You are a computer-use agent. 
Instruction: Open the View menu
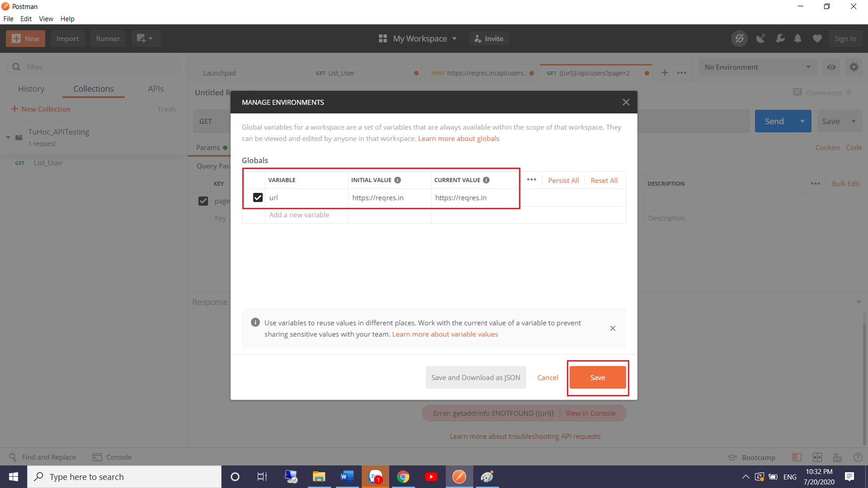(46, 18)
